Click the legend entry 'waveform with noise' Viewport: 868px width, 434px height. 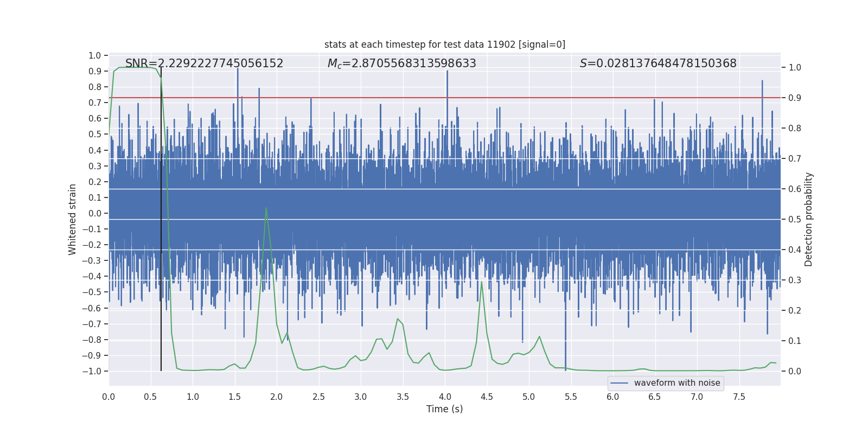pyautogui.click(x=677, y=383)
